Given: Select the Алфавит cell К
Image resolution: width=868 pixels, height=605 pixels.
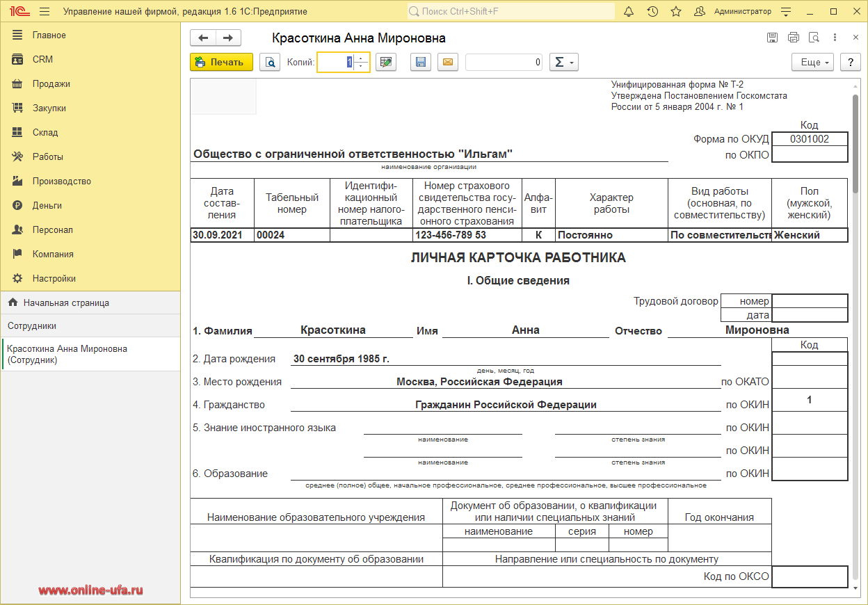Looking at the screenshot, I should pyautogui.click(x=538, y=235).
